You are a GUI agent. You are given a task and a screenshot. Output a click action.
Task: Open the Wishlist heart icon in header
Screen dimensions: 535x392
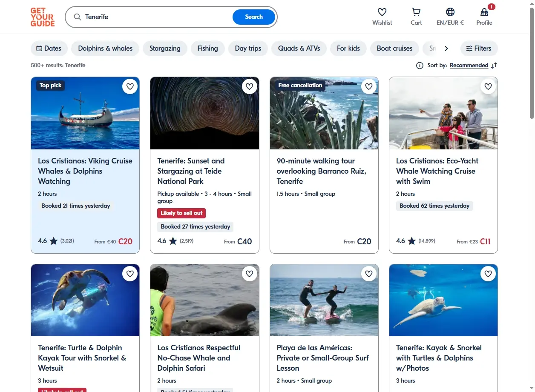pyautogui.click(x=382, y=12)
